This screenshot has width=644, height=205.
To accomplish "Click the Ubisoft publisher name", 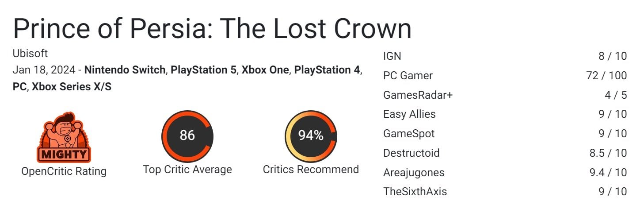I will [30, 54].
